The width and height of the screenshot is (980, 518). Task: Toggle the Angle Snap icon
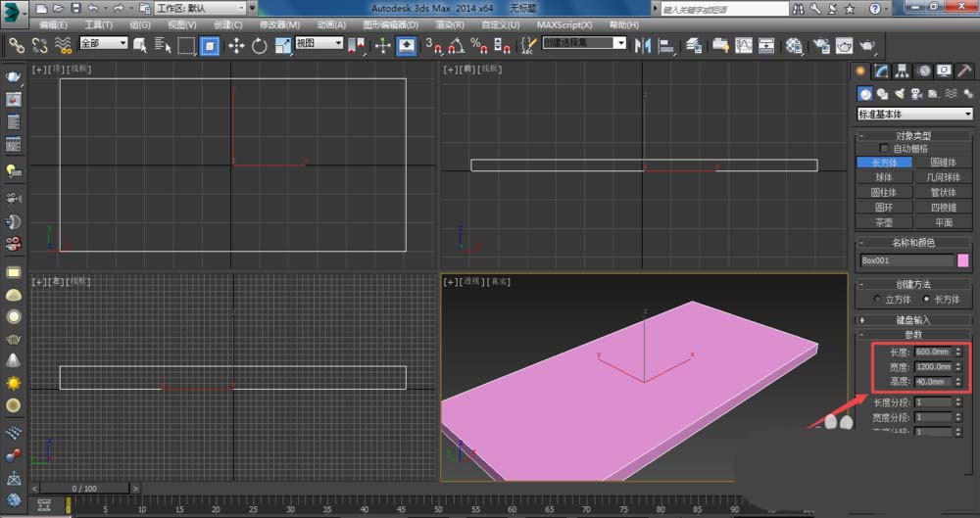pyautogui.click(x=456, y=45)
